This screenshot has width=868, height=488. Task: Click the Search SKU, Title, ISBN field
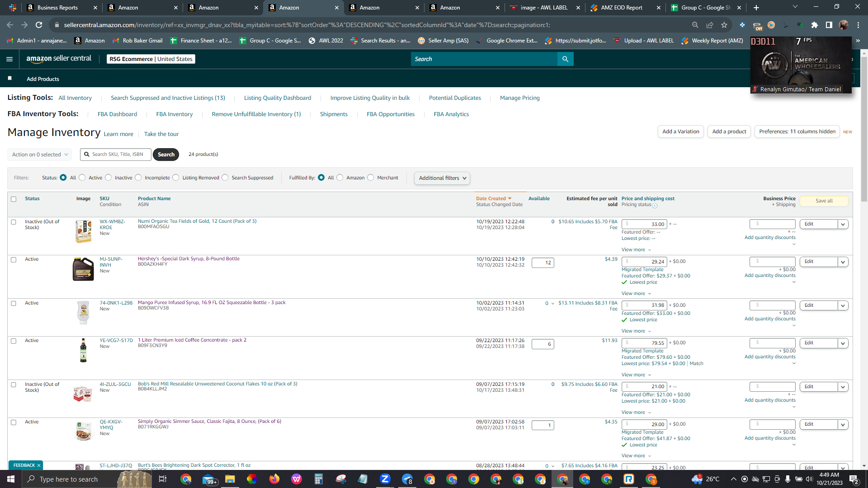click(116, 155)
